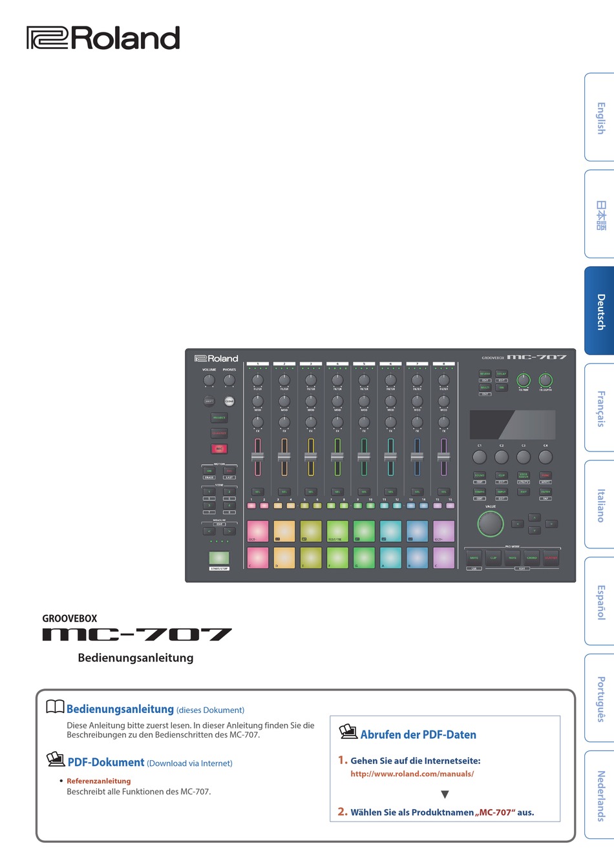Click the MEASURE left arrow button
The width and height of the screenshot is (614, 868).
[x=209, y=531]
